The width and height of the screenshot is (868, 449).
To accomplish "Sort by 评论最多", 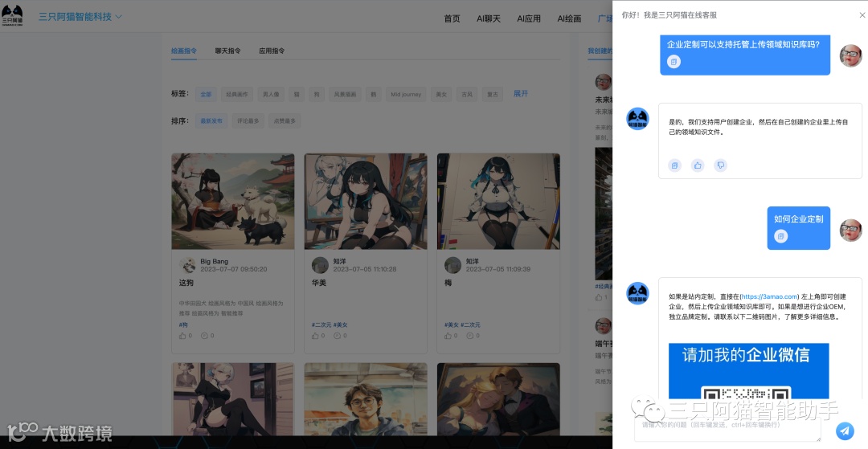I will pos(248,120).
